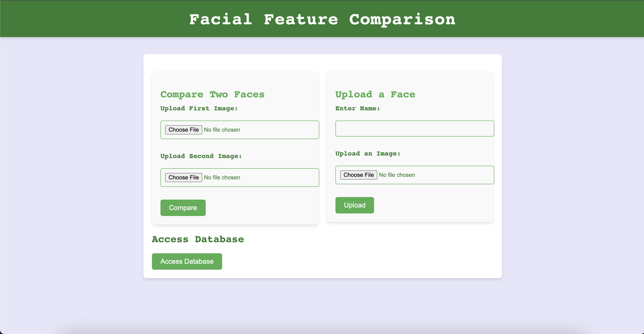The height and width of the screenshot is (334, 644).
Task: Click the Enter Name text field
Action: tap(414, 129)
